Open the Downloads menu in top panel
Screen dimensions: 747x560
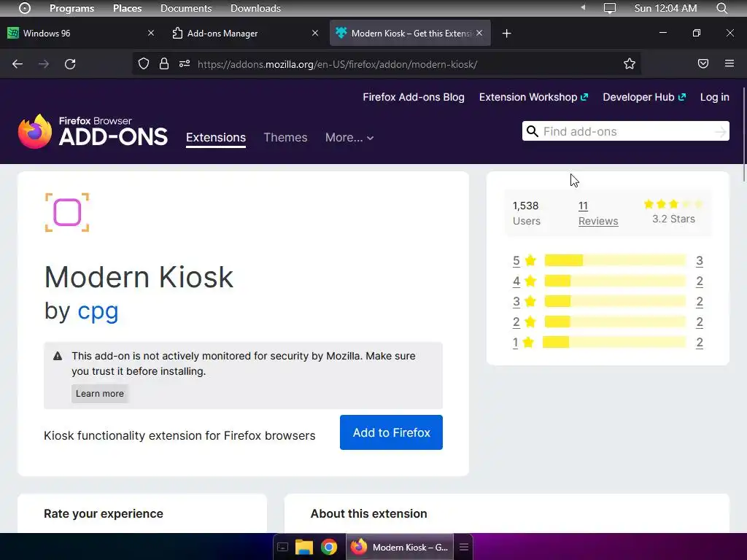click(x=255, y=8)
